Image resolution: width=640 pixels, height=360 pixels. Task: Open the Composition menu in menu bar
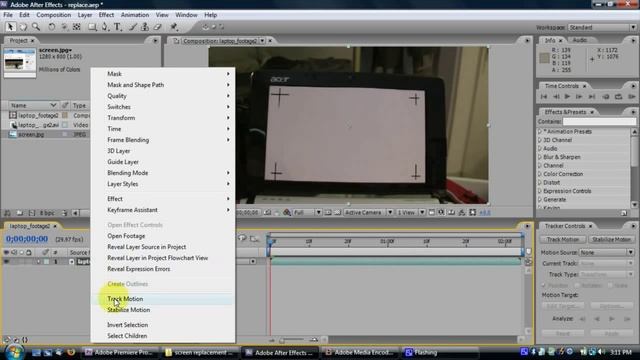click(x=53, y=15)
